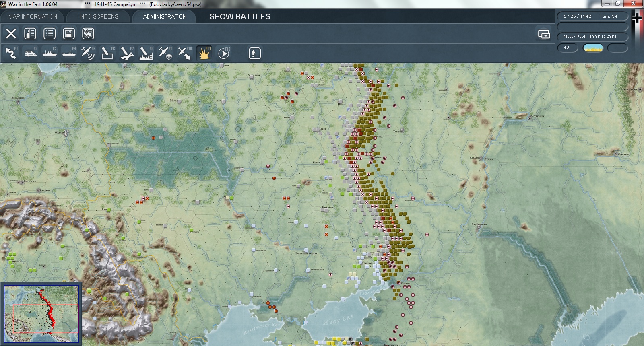Open the grid-pattern options icon

coord(88,33)
